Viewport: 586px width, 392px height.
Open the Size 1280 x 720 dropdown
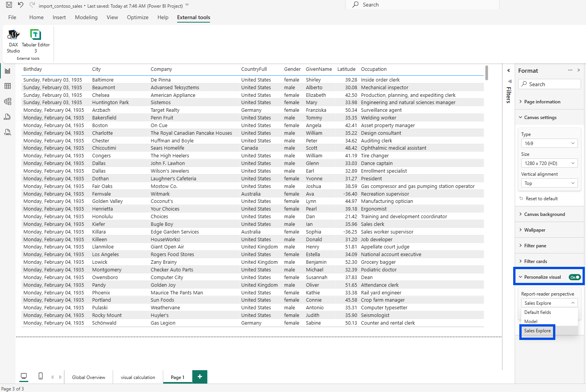(x=549, y=163)
